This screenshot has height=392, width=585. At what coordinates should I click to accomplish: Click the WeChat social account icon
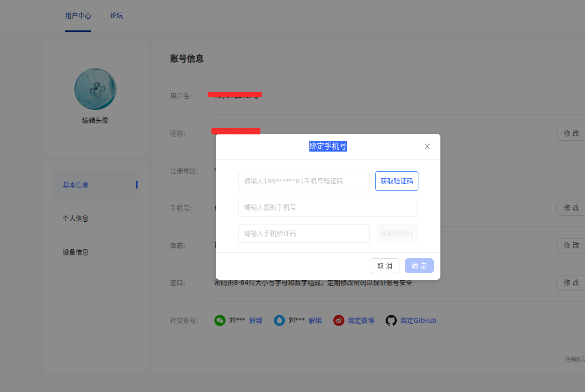pos(220,320)
